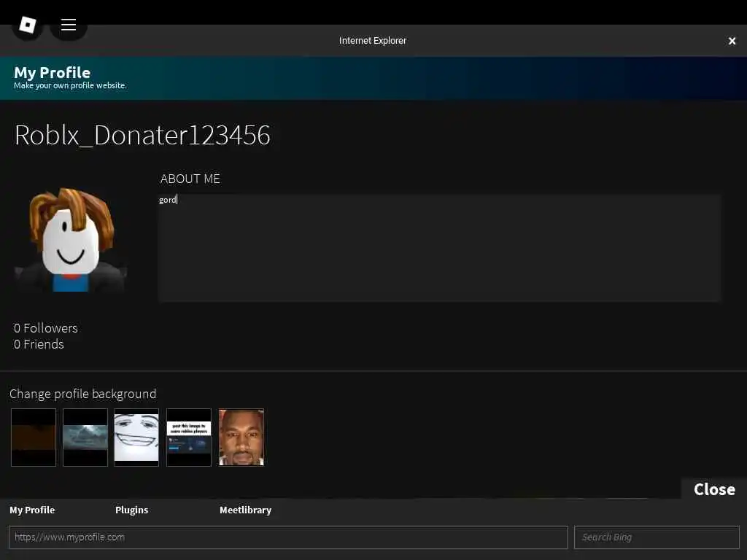Open the Meetlibrary bookmark

(245, 510)
